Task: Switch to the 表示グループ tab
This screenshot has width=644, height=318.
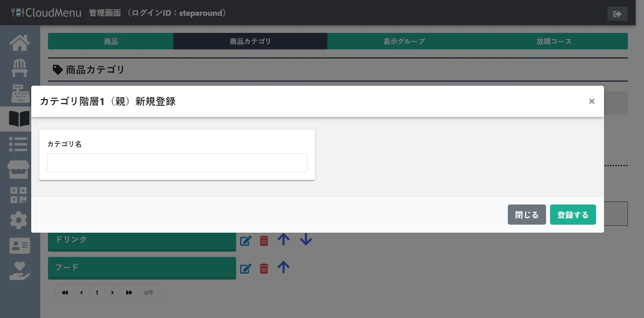Action: pos(404,41)
